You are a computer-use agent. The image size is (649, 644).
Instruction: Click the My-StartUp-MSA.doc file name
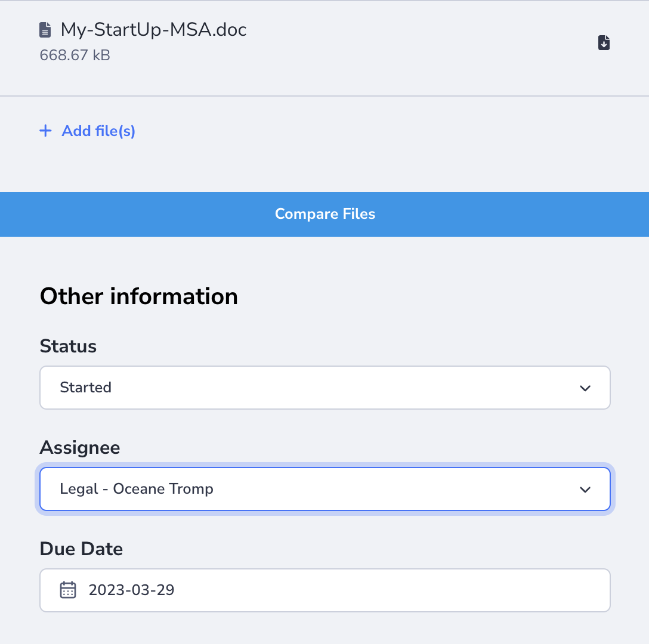153,30
